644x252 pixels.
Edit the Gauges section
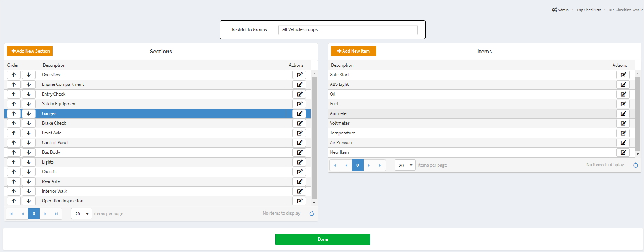click(299, 113)
